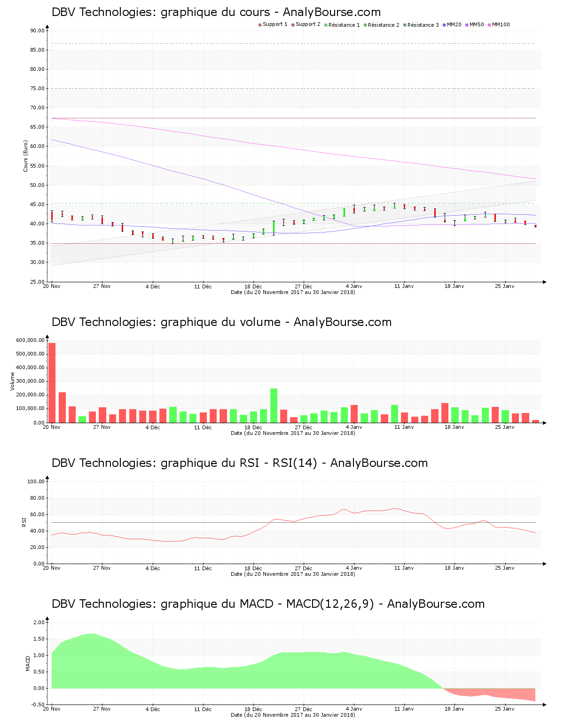
Task: Click the last small red volume bar
Action: pyautogui.click(x=535, y=421)
